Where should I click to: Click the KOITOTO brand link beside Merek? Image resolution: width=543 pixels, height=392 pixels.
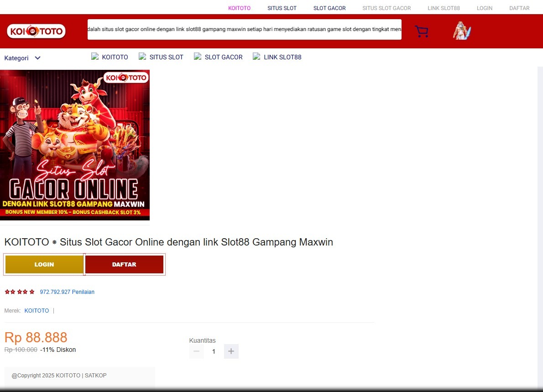click(x=37, y=310)
